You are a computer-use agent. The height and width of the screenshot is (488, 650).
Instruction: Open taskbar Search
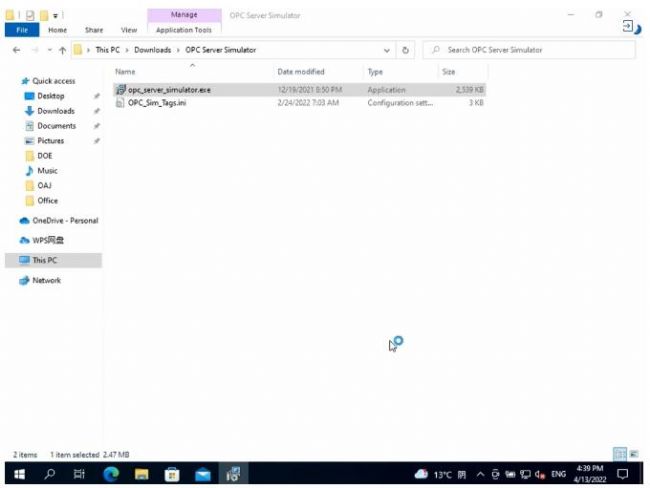coord(49,473)
